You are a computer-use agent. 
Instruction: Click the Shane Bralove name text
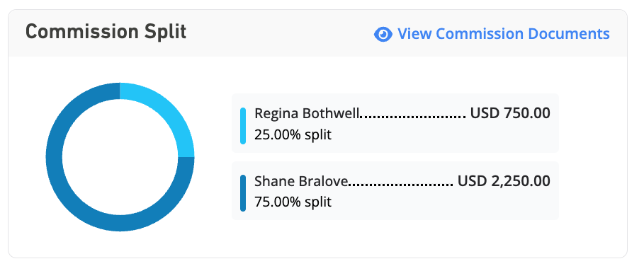(301, 181)
